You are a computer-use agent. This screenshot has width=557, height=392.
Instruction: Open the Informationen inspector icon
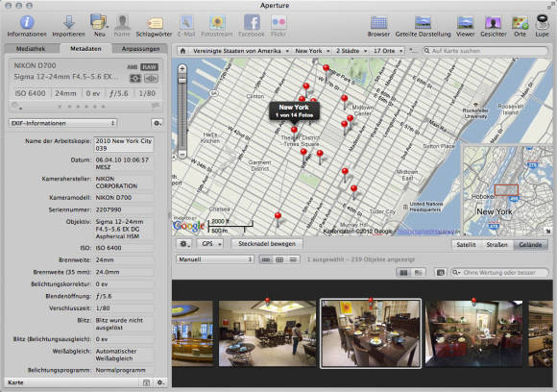tap(27, 22)
